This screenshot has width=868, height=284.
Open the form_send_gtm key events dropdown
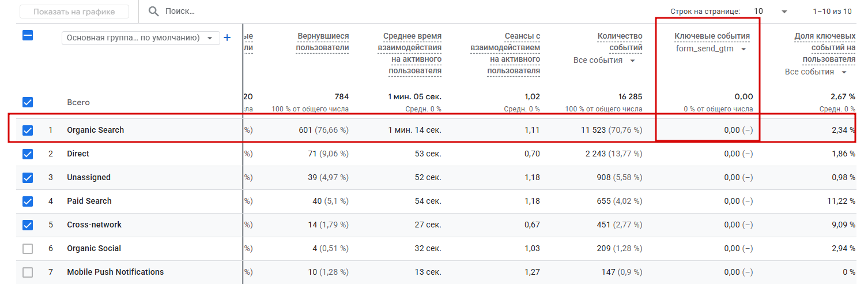click(x=712, y=49)
